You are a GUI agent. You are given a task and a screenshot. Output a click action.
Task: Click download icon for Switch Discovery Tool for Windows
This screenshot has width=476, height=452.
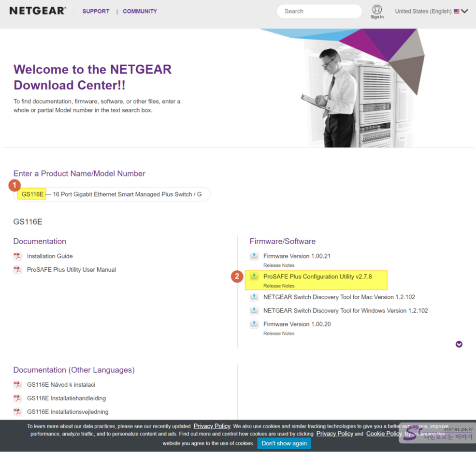coord(254,311)
